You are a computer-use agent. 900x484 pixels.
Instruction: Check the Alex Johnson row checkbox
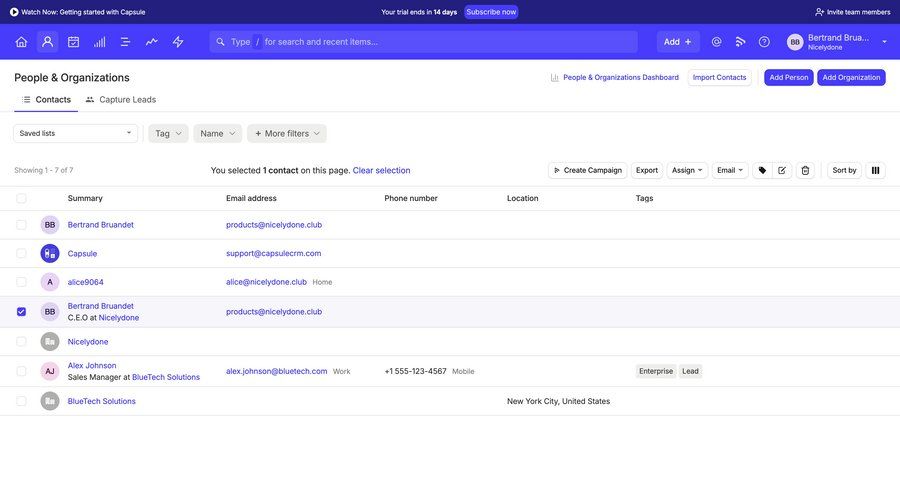[x=21, y=371]
